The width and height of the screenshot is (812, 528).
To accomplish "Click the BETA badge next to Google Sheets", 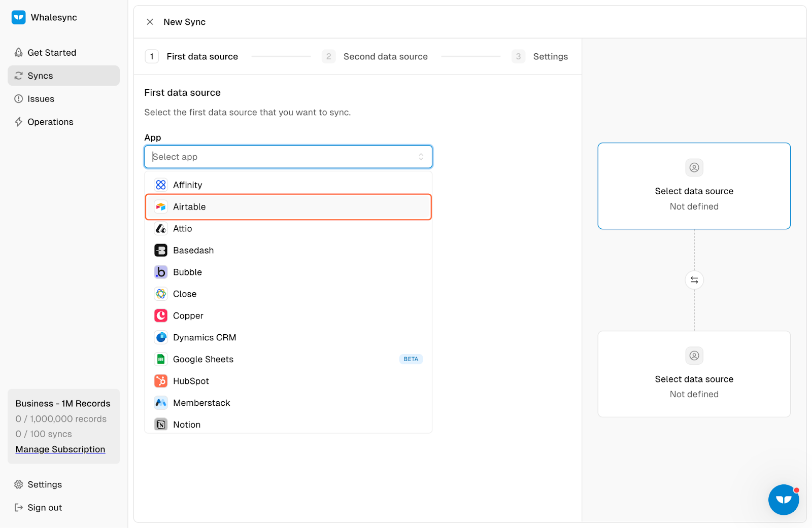I will (x=411, y=359).
